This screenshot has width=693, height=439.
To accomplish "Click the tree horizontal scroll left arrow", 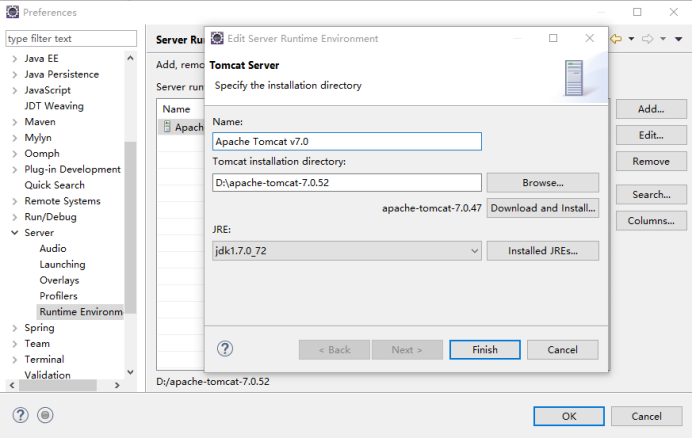I will point(12,386).
